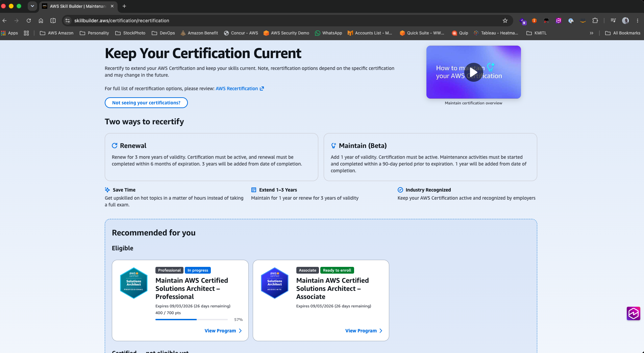View Program for Solutions Architect Associate
This screenshot has height=353, width=644.
click(x=364, y=331)
